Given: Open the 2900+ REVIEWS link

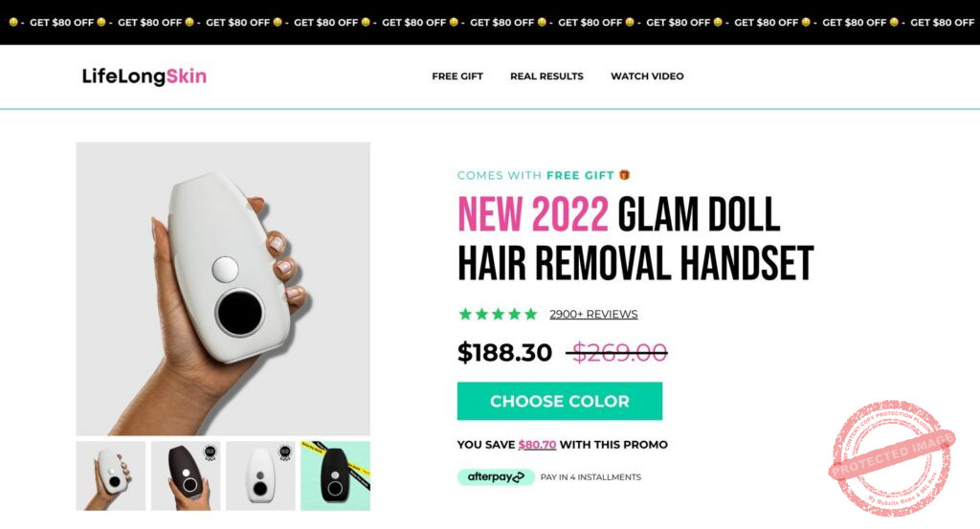Looking at the screenshot, I should tap(593, 314).
